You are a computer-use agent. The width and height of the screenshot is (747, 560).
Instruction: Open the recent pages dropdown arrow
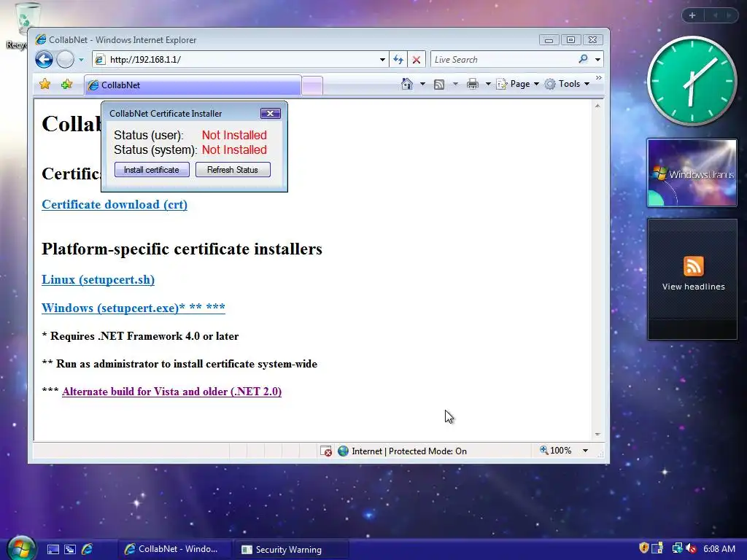tap(81, 60)
